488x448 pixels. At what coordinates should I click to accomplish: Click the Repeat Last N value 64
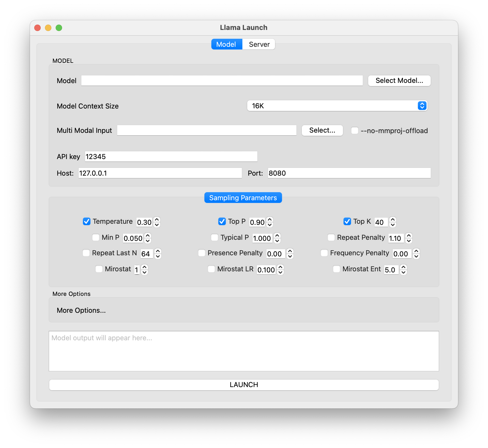(147, 254)
